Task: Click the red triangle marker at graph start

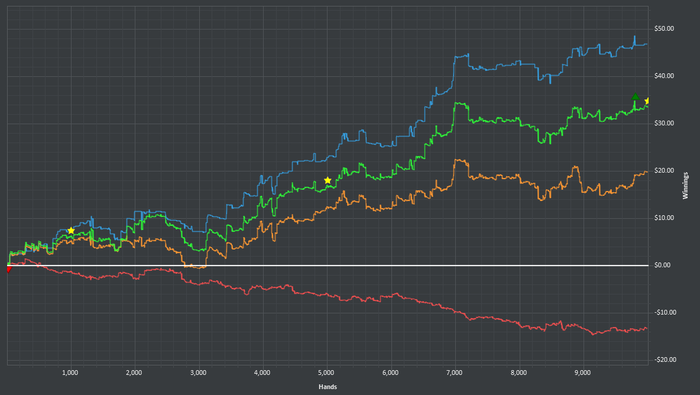Action: pos(8,269)
